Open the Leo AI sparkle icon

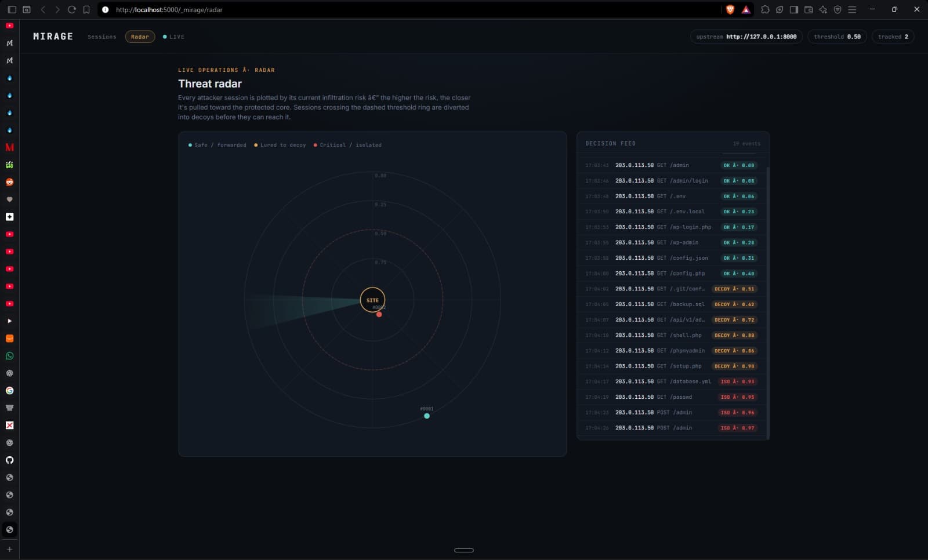tap(823, 9)
